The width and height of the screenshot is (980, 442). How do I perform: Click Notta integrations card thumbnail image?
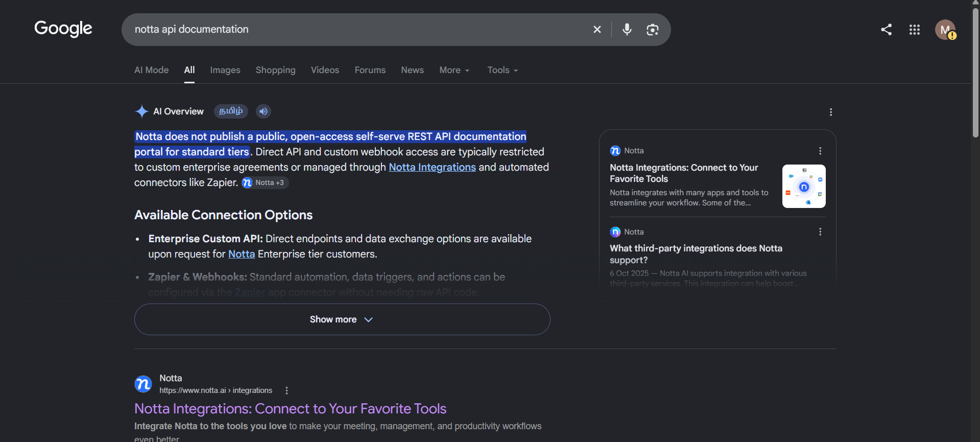point(804,186)
